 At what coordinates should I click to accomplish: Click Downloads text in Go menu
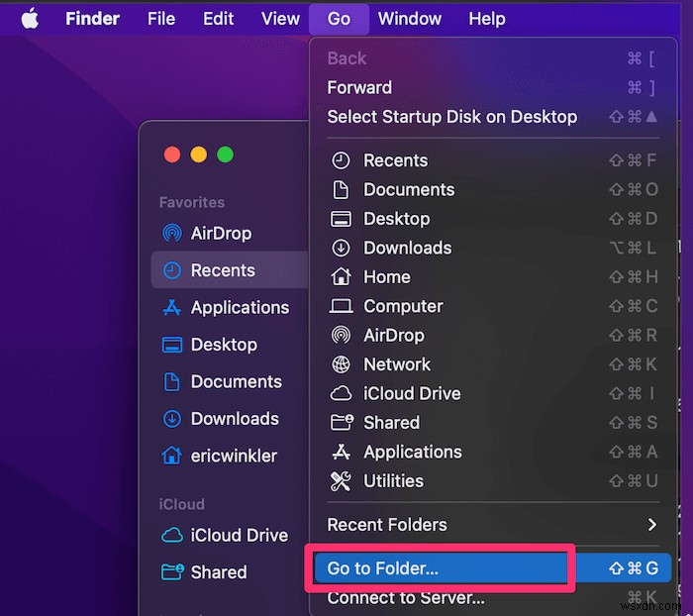408,248
